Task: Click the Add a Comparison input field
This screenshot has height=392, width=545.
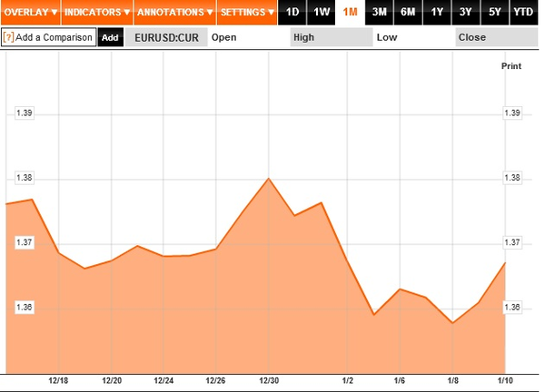Action: (49, 37)
